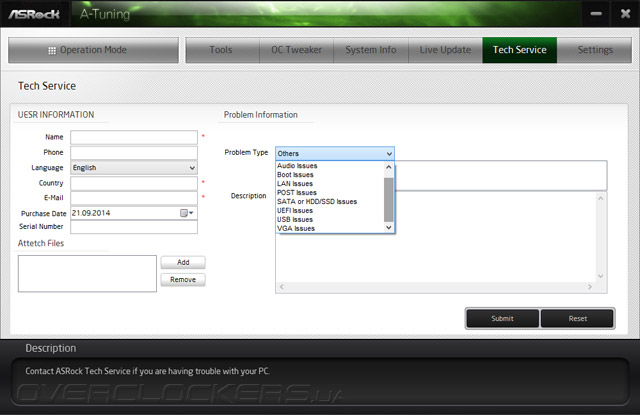Select the Tech Service tab
The height and width of the screenshot is (415, 640).
coord(520,50)
